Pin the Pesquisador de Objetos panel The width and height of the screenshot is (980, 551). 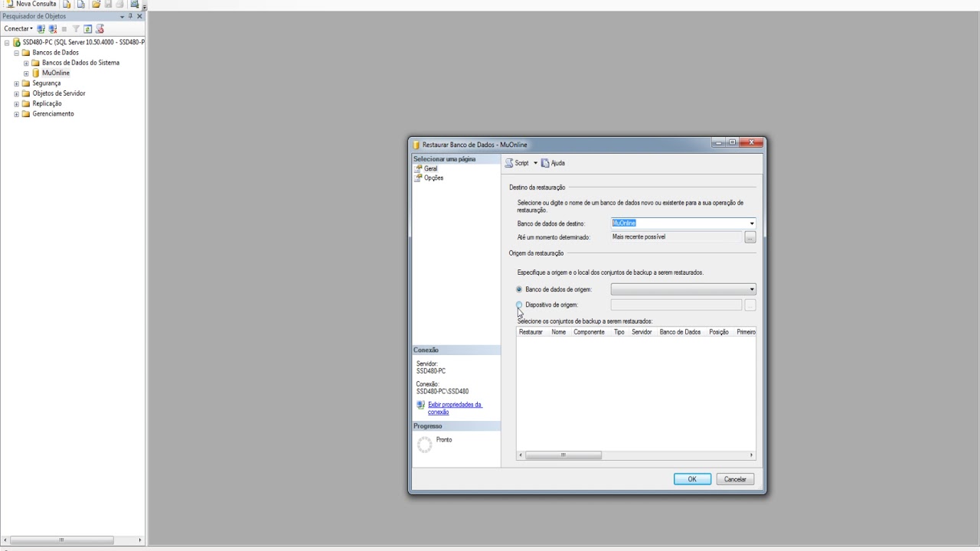(x=130, y=16)
